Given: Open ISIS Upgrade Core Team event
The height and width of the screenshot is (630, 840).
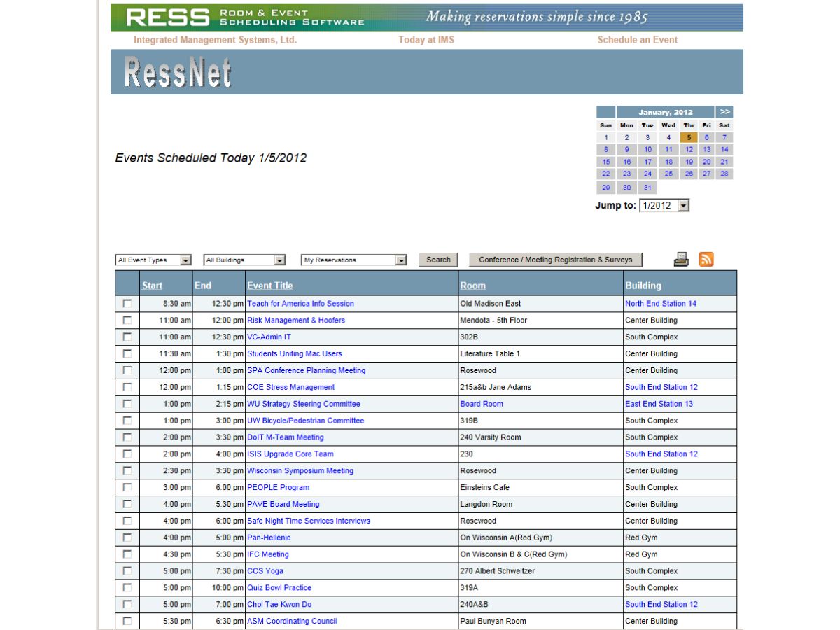Looking at the screenshot, I should click(290, 454).
